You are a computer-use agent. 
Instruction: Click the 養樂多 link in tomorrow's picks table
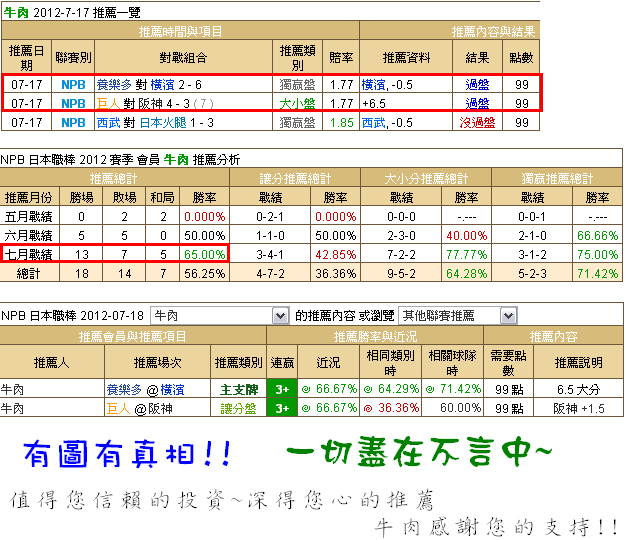click(124, 390)
